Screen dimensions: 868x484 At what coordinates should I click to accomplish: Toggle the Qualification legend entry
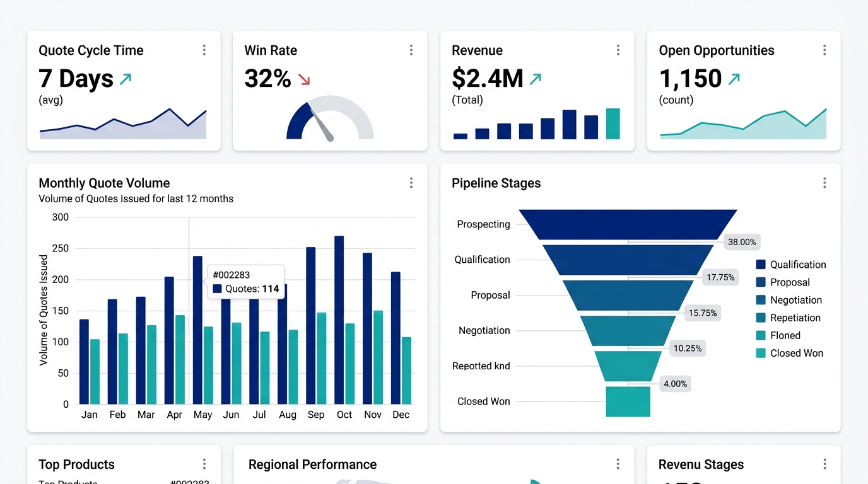(791, 264)
